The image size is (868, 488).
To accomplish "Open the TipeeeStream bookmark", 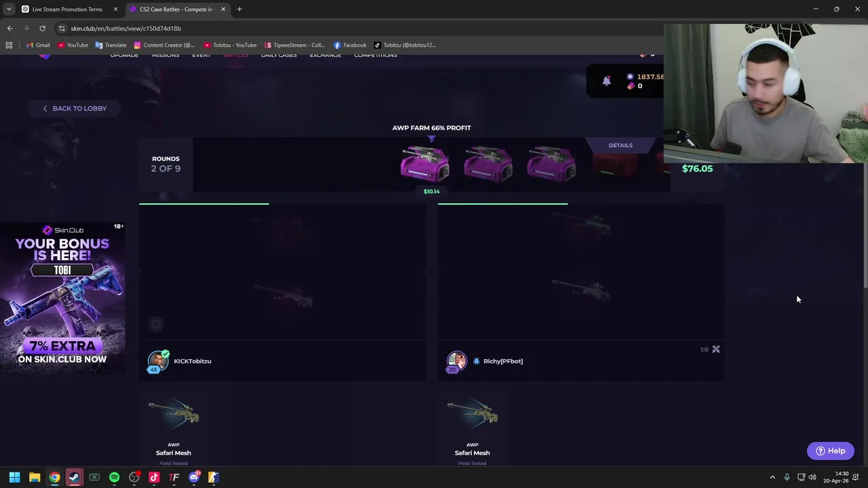I will (x=295, y=45).
